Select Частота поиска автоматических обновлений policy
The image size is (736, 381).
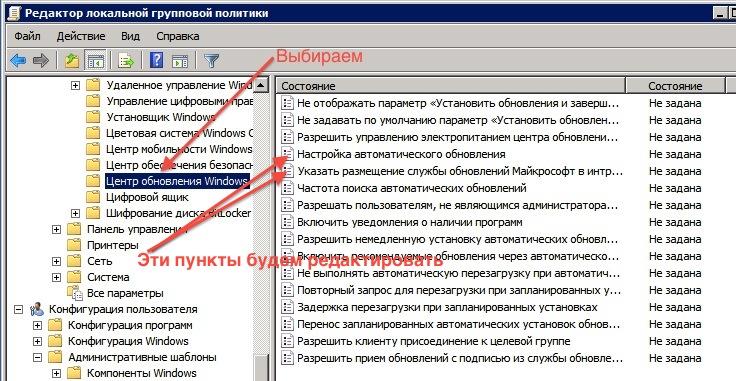[412, 188]
